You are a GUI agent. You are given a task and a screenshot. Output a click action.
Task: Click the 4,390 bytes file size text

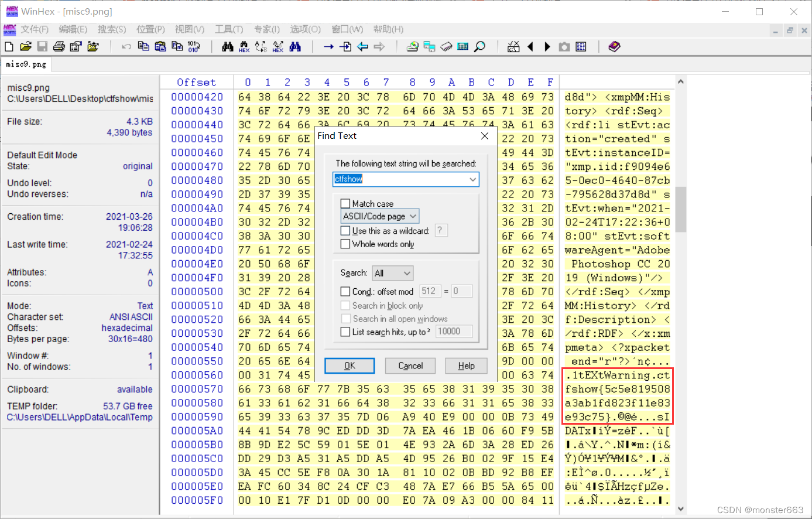pyautogui.click(x=129, y=132)
